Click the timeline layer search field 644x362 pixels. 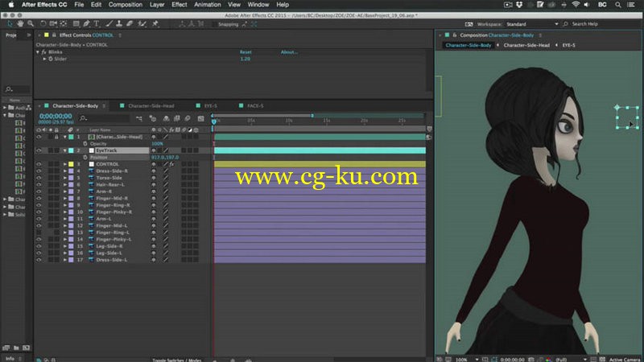(105, 118)
